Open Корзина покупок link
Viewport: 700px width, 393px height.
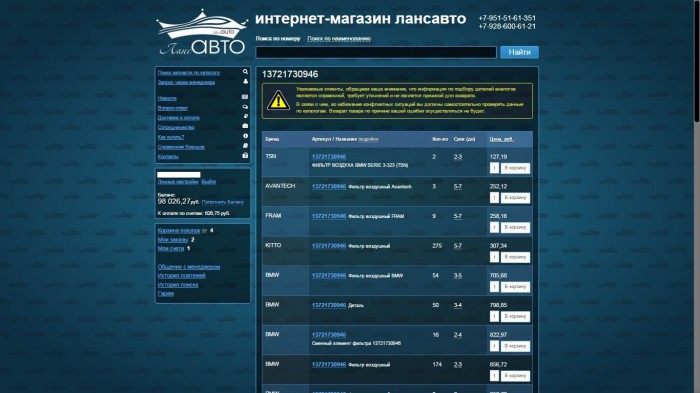click(x=179, y=231)
